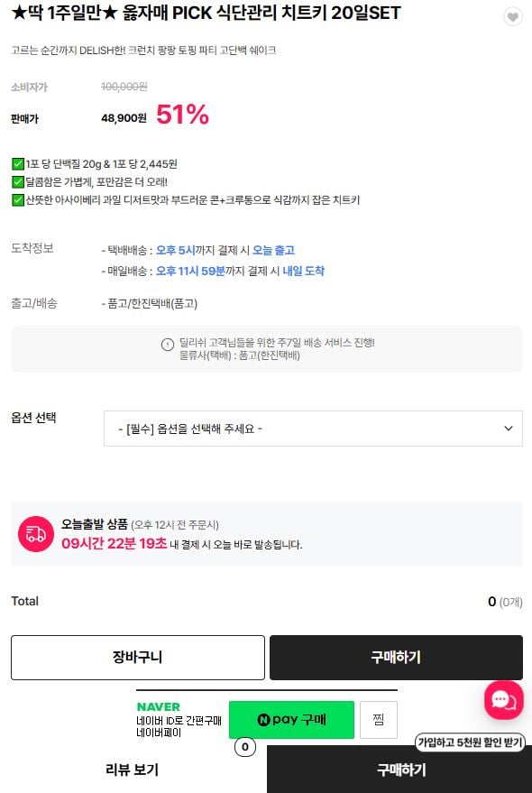This screenshot has height=793, width=532.
Task: Open the floating pink chat support icon
Action: pos(503,700)
